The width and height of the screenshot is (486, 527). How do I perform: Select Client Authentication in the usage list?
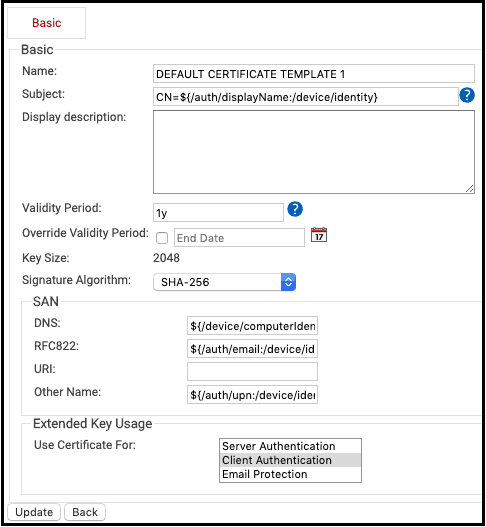click(x=290, y=460)
